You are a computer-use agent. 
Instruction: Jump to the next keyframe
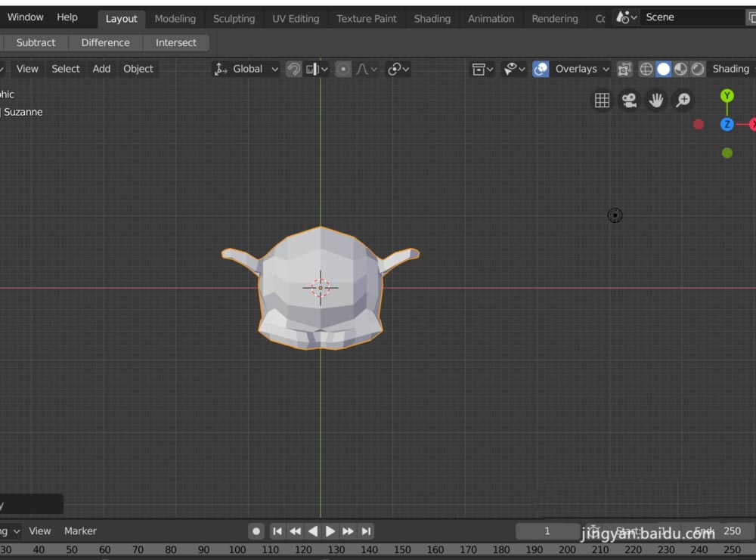[348, 531]
